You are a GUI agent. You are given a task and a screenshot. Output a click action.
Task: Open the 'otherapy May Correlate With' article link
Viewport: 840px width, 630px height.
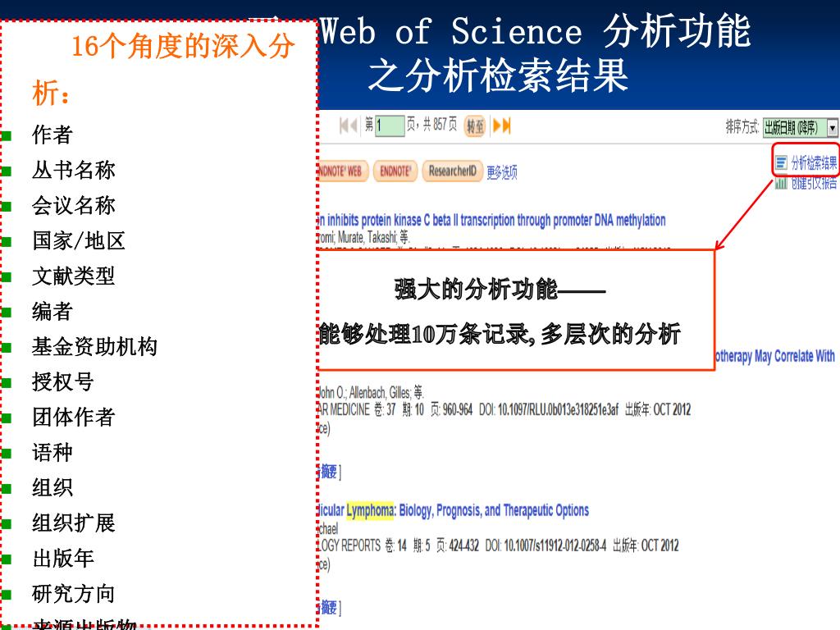click(x=775, y=356)
